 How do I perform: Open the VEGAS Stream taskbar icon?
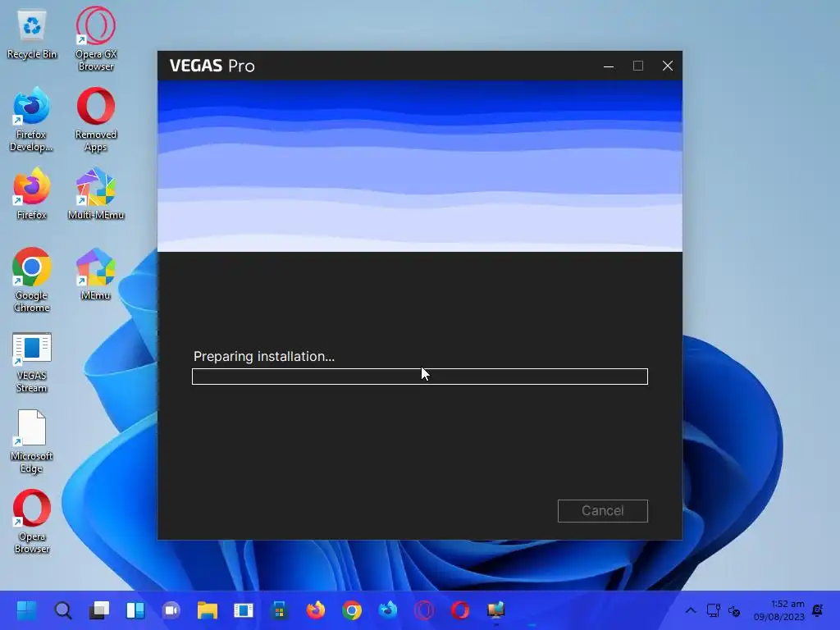point(243,610)
